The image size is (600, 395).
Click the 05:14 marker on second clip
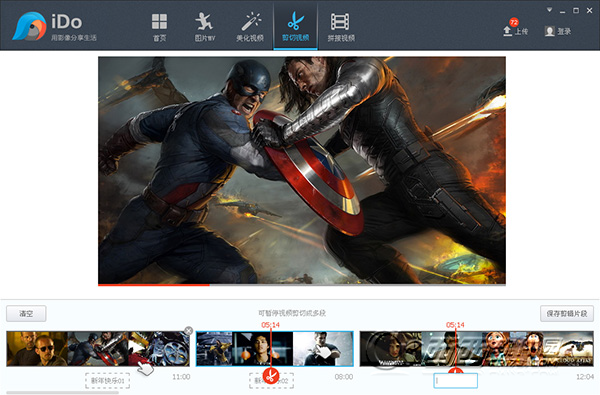pos(271,325)
